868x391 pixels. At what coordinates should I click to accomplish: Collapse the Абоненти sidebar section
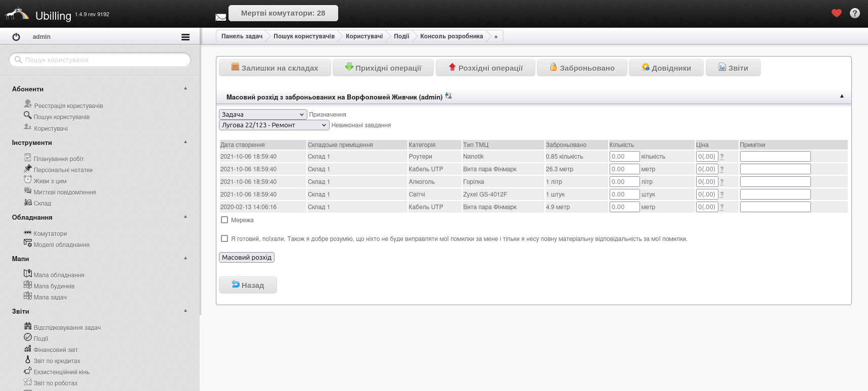(186, 88)
